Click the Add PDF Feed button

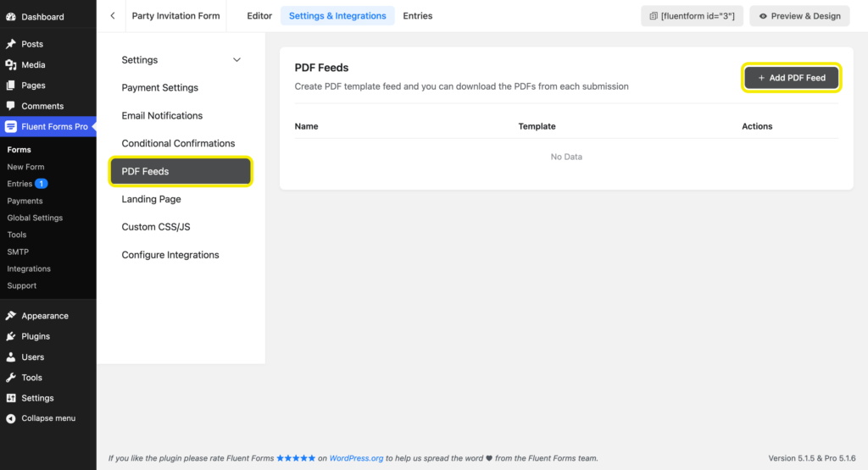click(x=791, y=78)
